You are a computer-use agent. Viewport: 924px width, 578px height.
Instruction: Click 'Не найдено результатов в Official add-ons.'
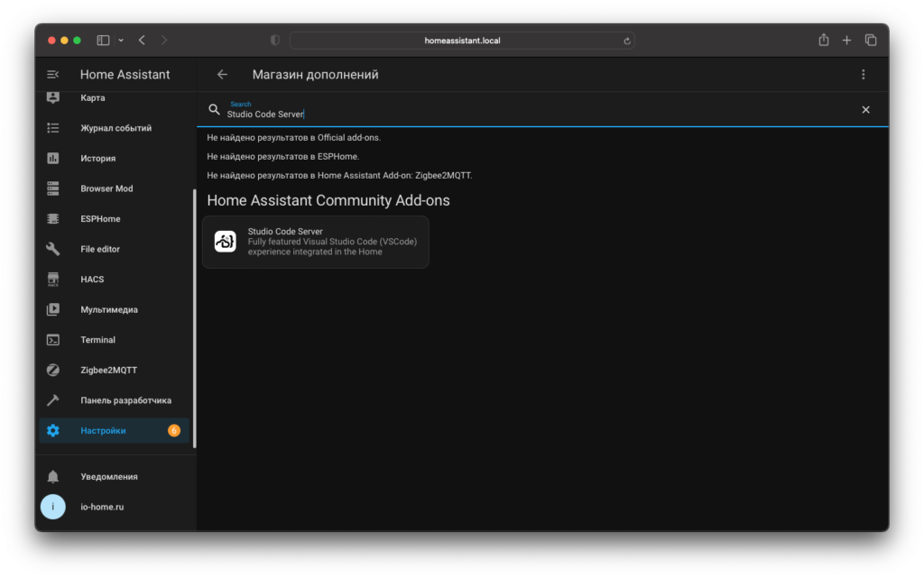click(293, 138)
